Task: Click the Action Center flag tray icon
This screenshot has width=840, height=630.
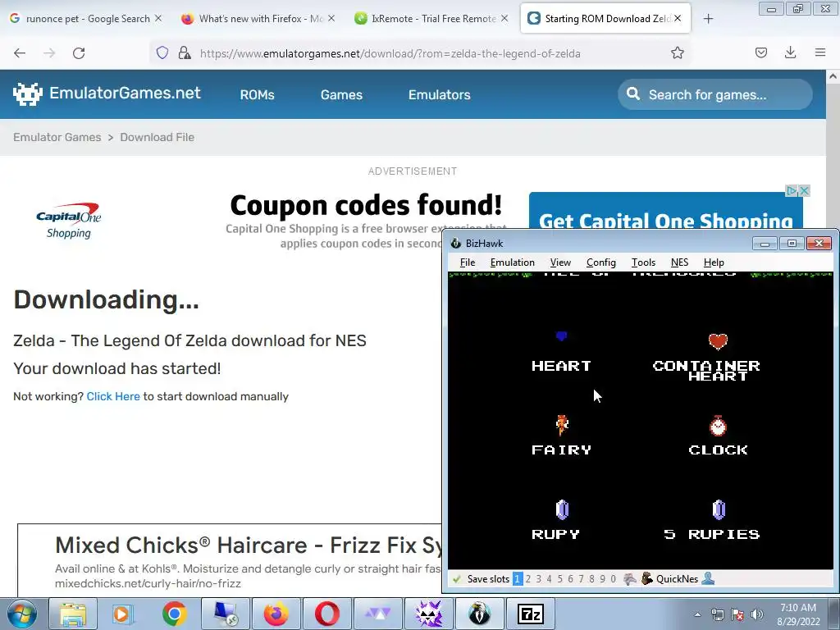Action: pos(737,614)
